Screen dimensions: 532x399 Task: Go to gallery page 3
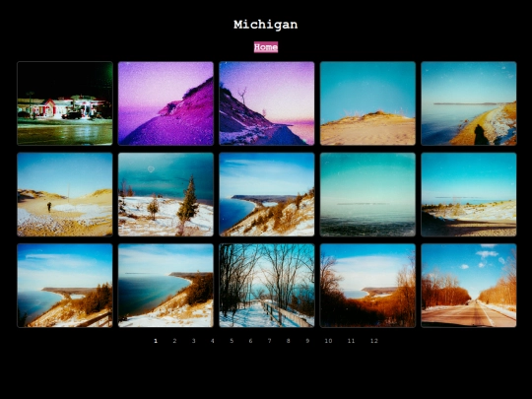point(194,341)
